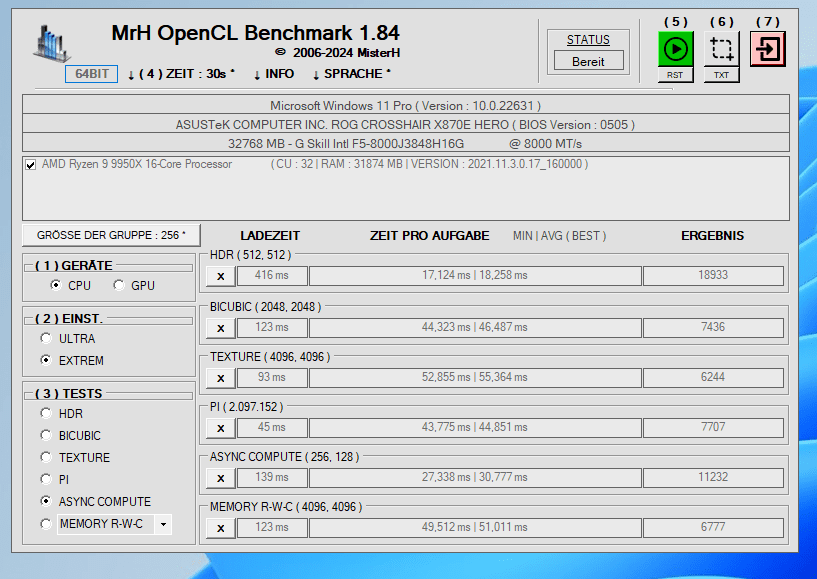Image resolution: width=817 pixels, height=579 pixels.
Task: Click the TXT export button
Action: 722,75
